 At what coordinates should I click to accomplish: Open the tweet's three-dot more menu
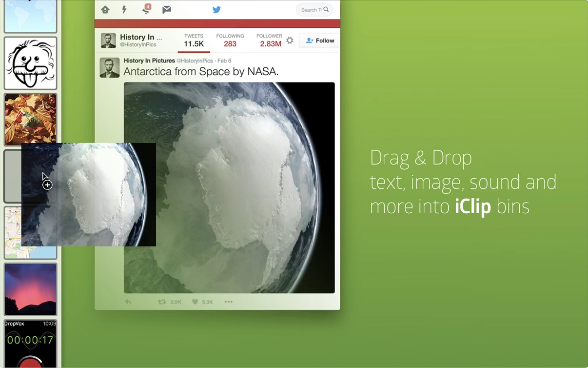click(x=228, y=302)
